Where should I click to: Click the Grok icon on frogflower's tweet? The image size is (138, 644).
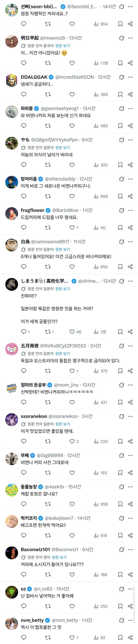coord(122,211)
